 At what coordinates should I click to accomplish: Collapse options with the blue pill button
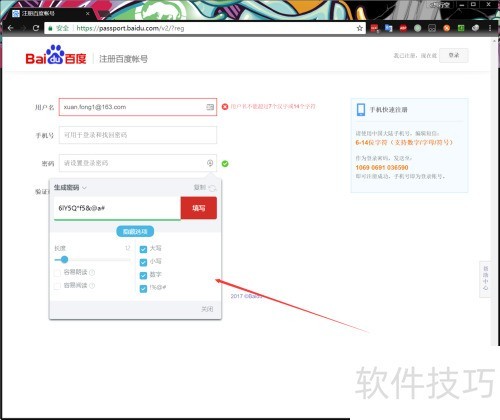(135, 231)
